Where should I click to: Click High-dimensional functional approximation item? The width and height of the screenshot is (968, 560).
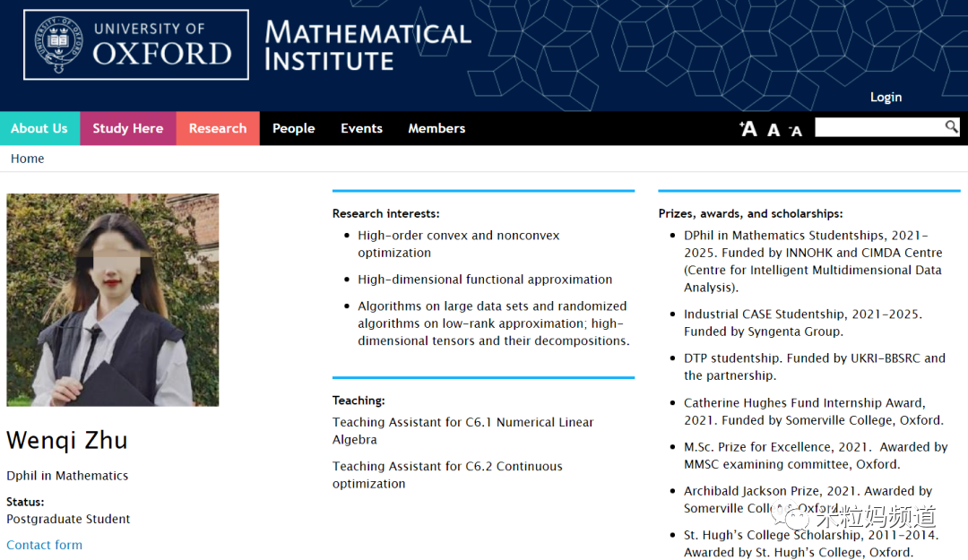point(485,279)
